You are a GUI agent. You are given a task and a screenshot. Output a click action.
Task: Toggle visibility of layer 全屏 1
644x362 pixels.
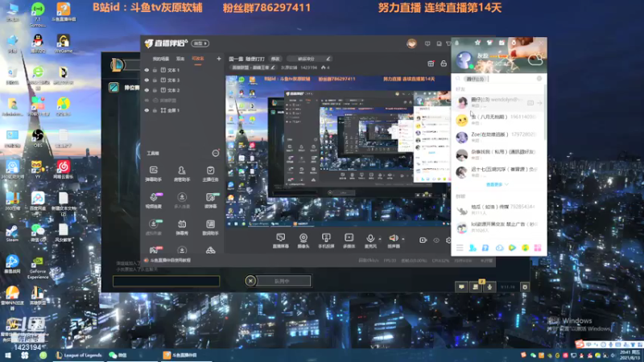pos(147,110)
